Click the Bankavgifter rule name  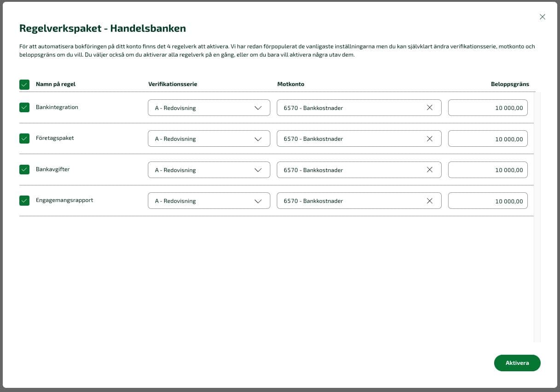pyautogui.click(x=53, y=169)
